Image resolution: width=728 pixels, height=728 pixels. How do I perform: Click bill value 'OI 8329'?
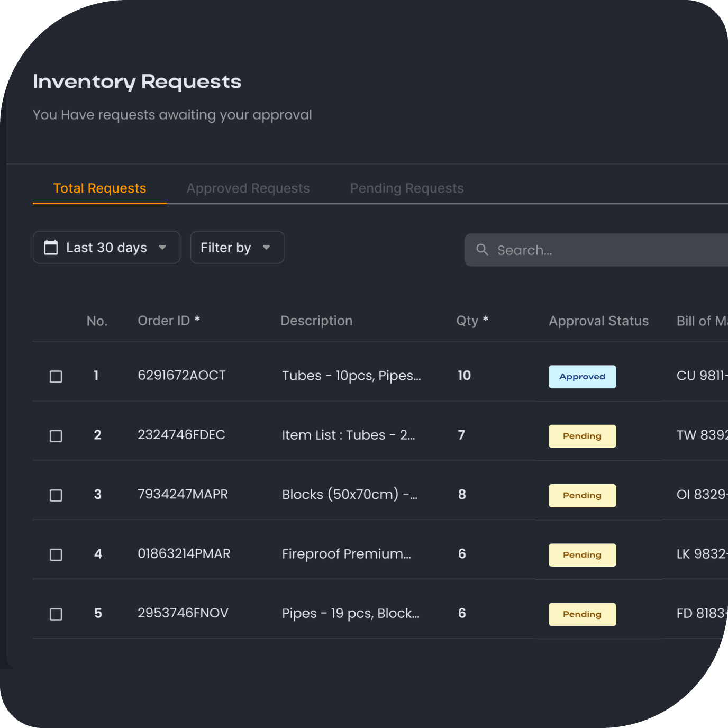[702, 494]
